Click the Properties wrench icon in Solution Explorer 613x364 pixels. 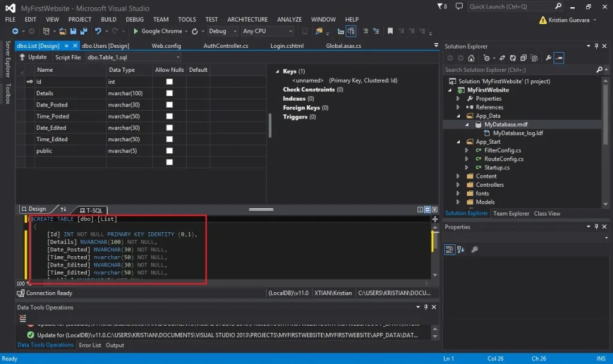click(x=548, y=58)
